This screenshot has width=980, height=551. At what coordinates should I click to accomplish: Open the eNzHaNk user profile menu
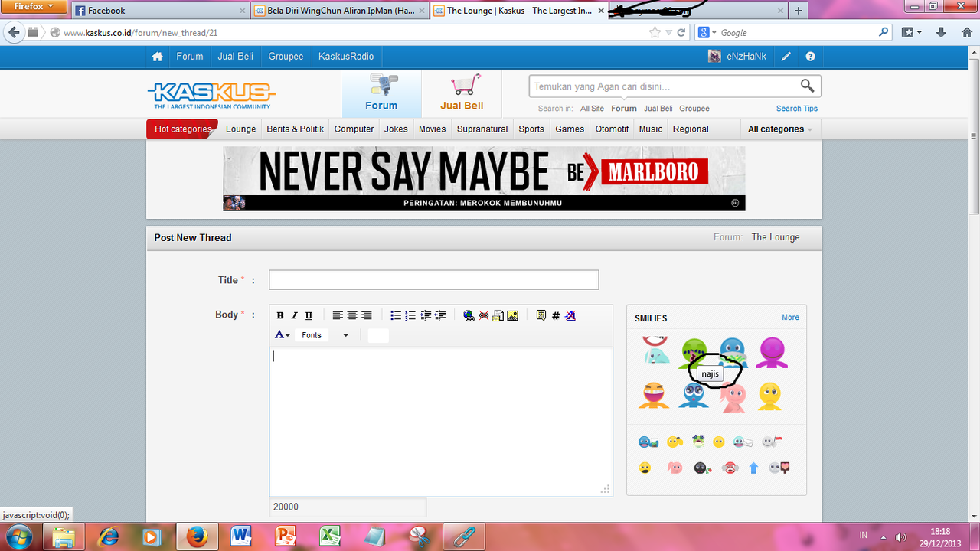[x=737, y=57]
